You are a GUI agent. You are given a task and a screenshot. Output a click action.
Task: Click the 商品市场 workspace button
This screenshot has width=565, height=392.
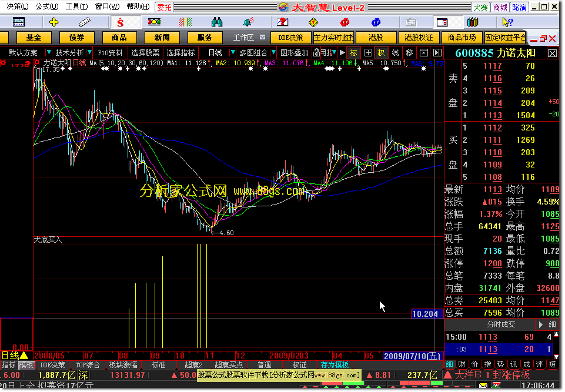click(462, 38)
